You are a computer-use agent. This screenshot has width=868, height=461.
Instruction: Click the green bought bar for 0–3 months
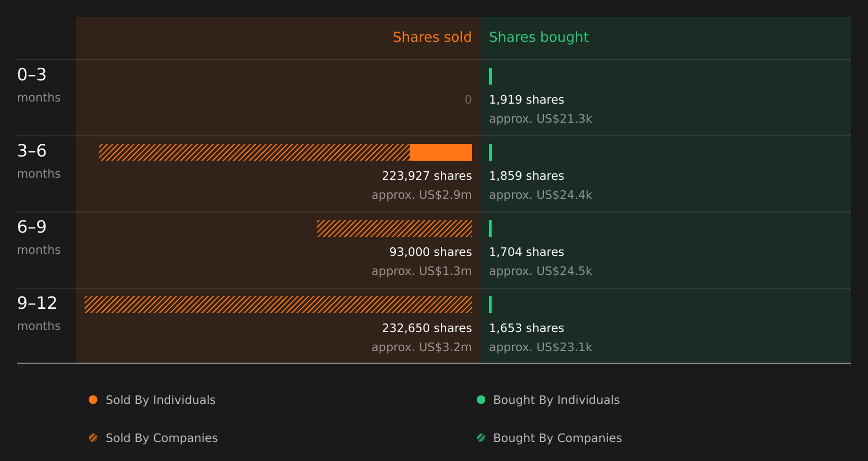pyautogui.click(x=491, y=76)
